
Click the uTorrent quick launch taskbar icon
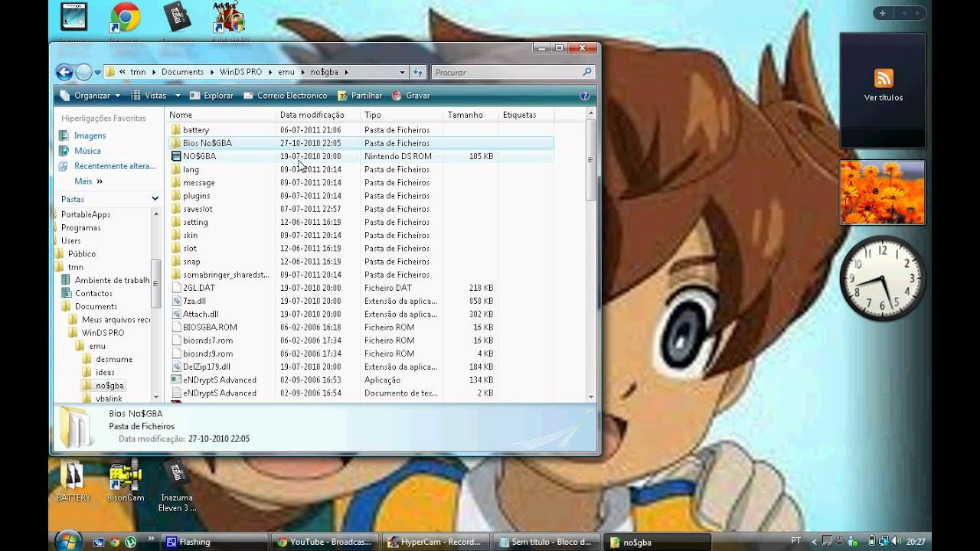[x=130, y=542]
